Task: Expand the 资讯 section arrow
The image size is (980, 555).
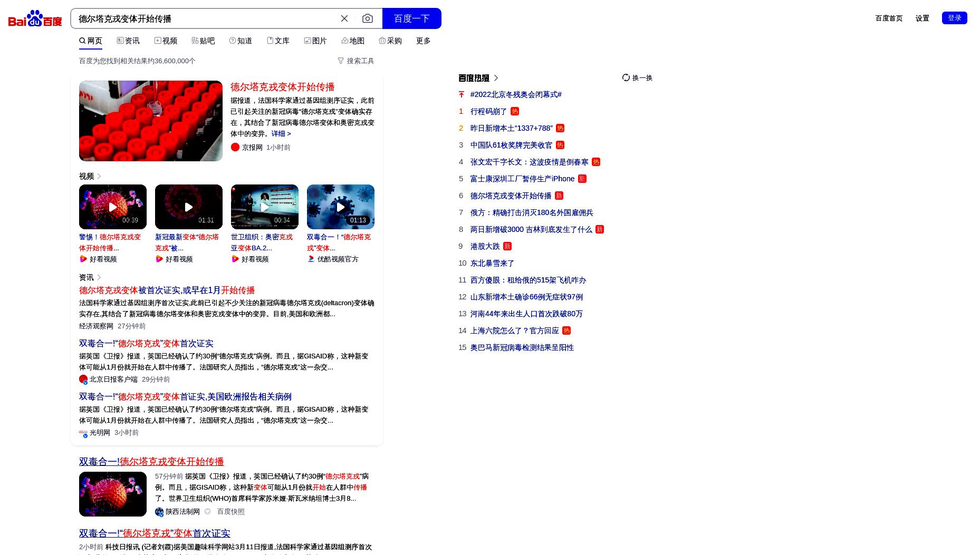Action: [x=99, y=277]
